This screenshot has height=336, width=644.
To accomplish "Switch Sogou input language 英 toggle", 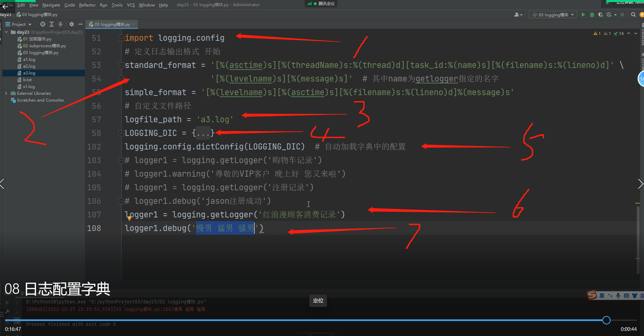I will [602, 296].
